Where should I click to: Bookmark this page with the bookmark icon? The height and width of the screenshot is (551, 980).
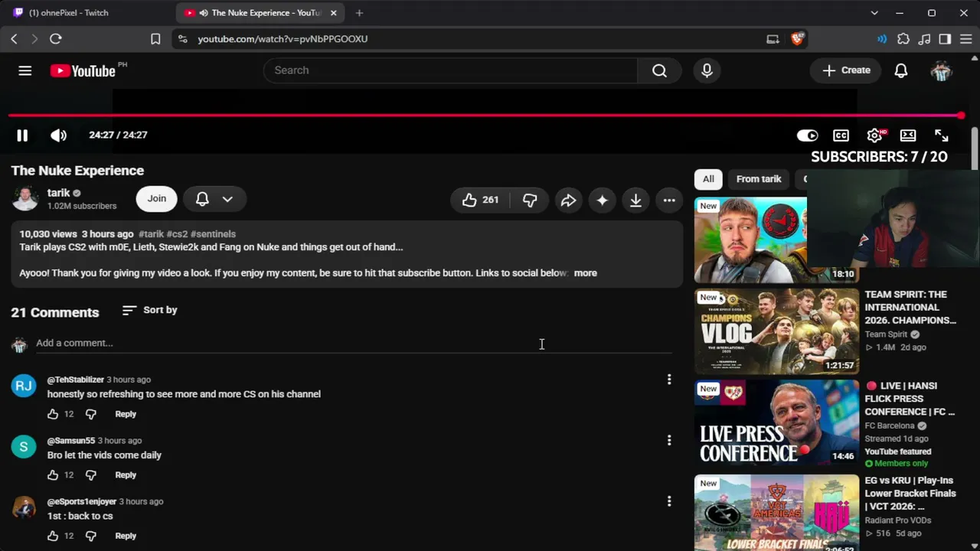click(155, 39)
